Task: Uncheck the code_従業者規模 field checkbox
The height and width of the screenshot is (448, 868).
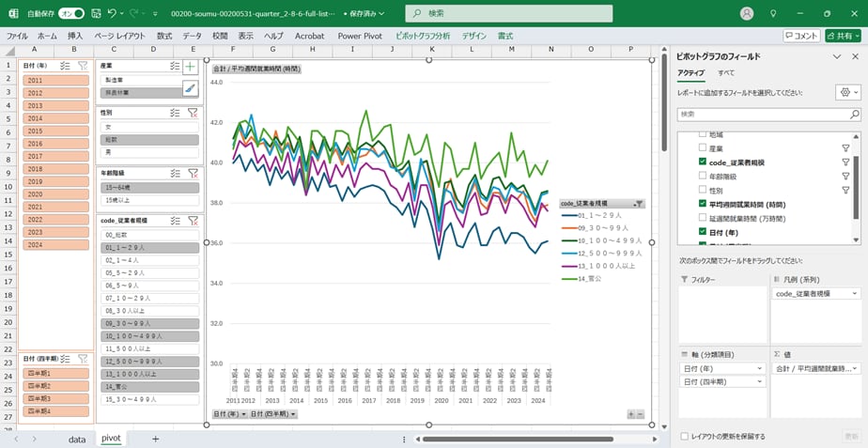Action: coord(702,162)
